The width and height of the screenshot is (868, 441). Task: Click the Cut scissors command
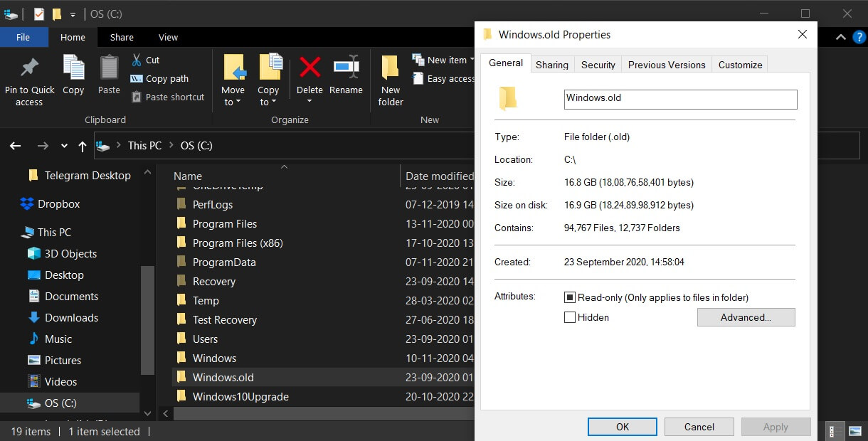pos(145,60)
